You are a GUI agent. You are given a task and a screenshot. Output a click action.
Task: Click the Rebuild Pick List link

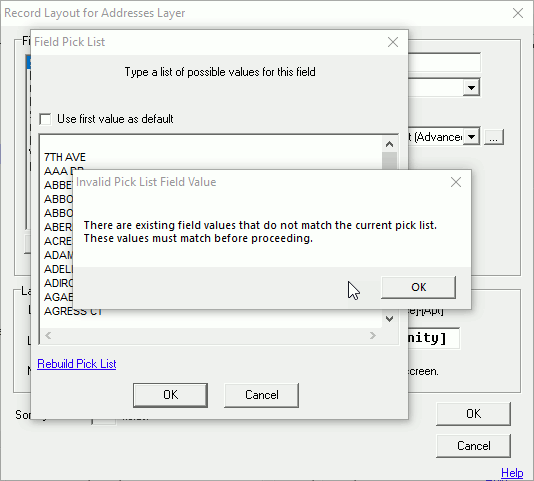(x=77, y=364)
